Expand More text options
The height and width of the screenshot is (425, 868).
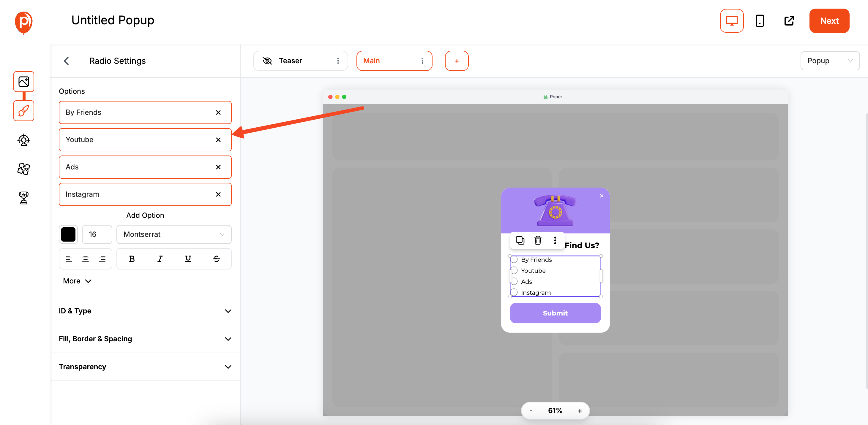[77, 281]
